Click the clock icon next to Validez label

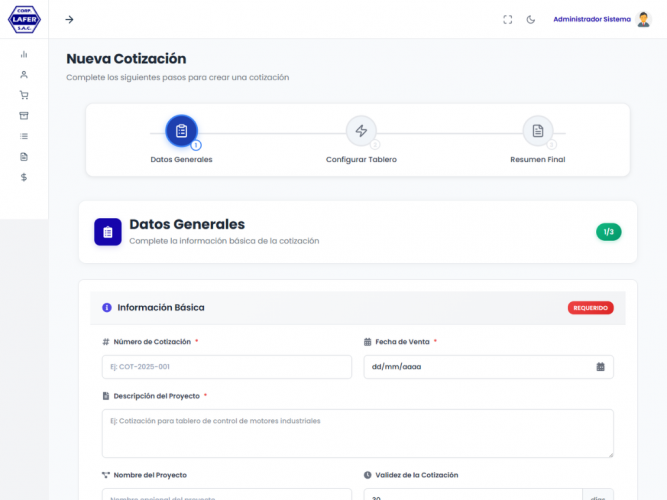tap(368, 475)
